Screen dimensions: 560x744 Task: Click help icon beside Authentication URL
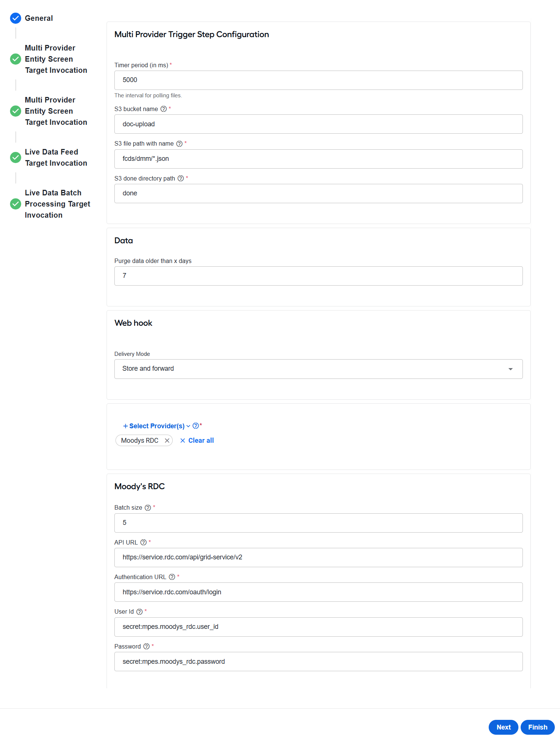click(172, 577)
